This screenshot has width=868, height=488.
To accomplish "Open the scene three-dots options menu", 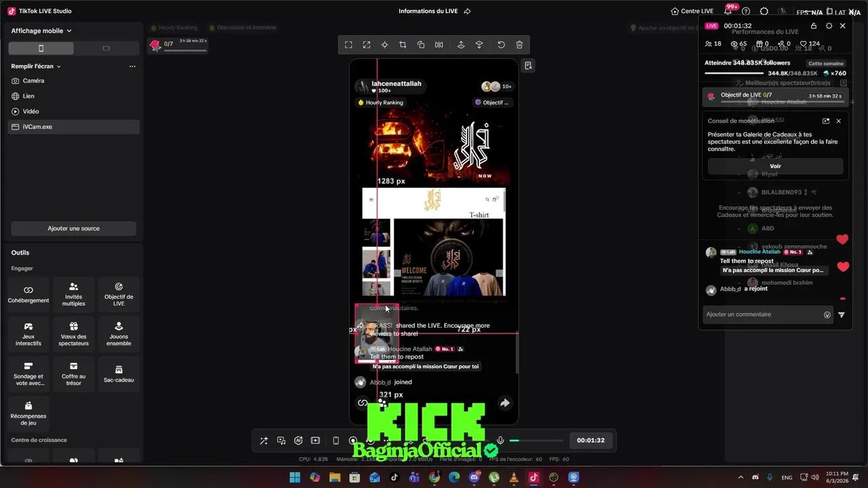I will [132, 66].
